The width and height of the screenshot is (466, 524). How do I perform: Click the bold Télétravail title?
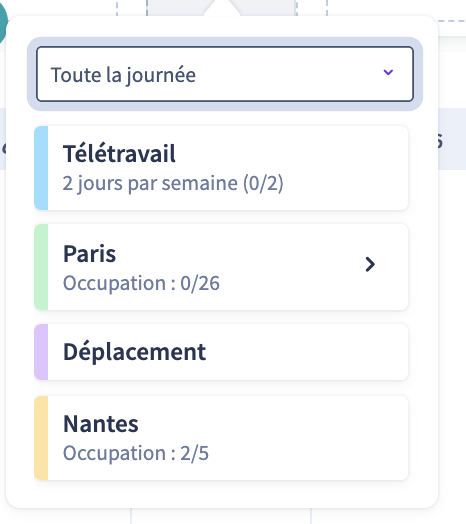(119, 153)
